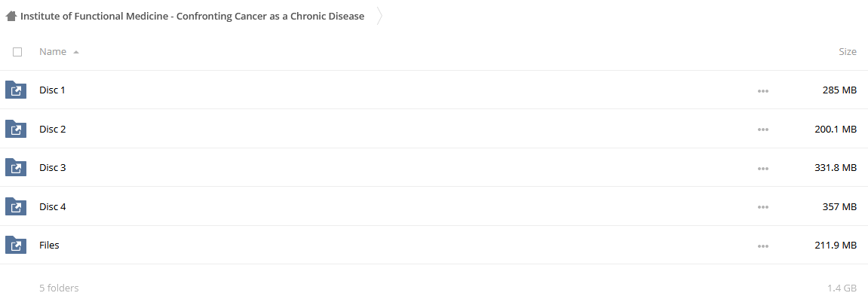Show the actions menu for Disc 4
This screenshot has height=299, width=868.
(763, 207)
